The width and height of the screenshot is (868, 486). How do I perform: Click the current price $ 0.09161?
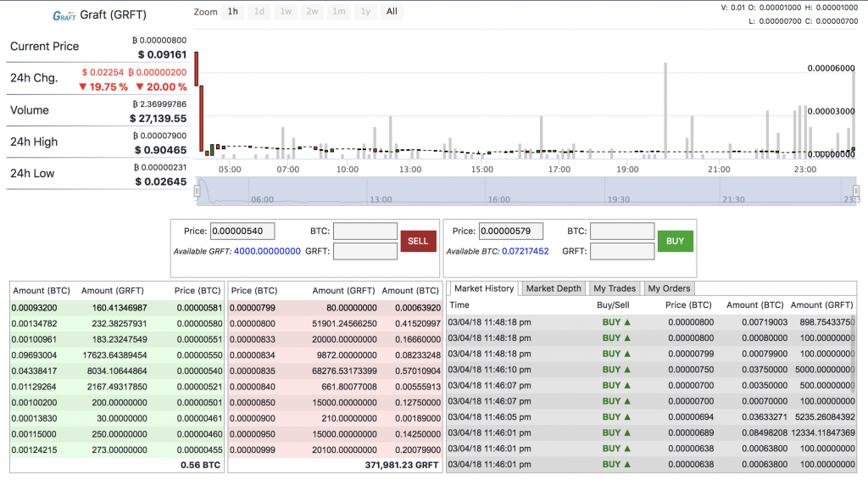click(162, 54)
